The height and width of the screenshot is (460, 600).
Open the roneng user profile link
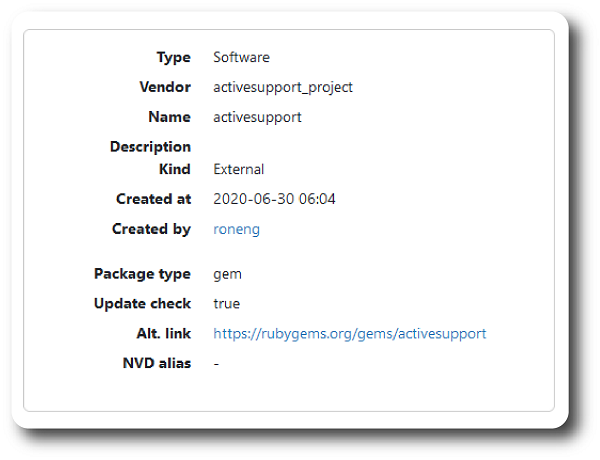[236, 229]
